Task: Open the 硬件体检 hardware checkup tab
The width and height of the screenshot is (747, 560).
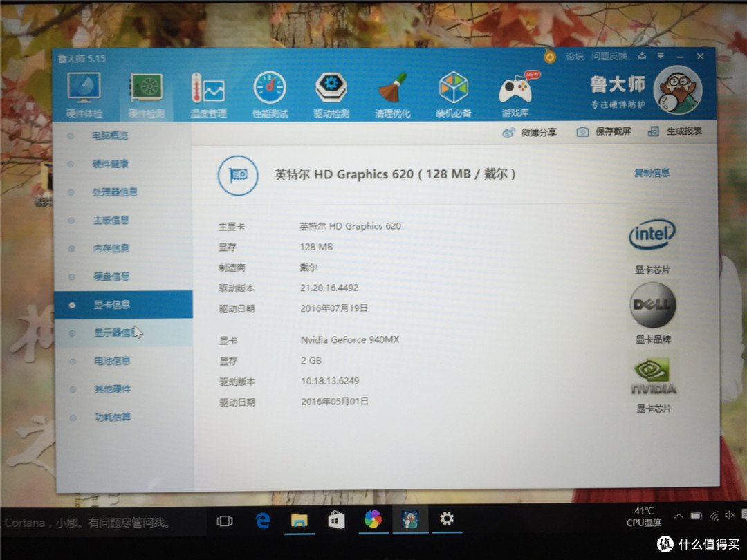Action: [x=84, y=94]
